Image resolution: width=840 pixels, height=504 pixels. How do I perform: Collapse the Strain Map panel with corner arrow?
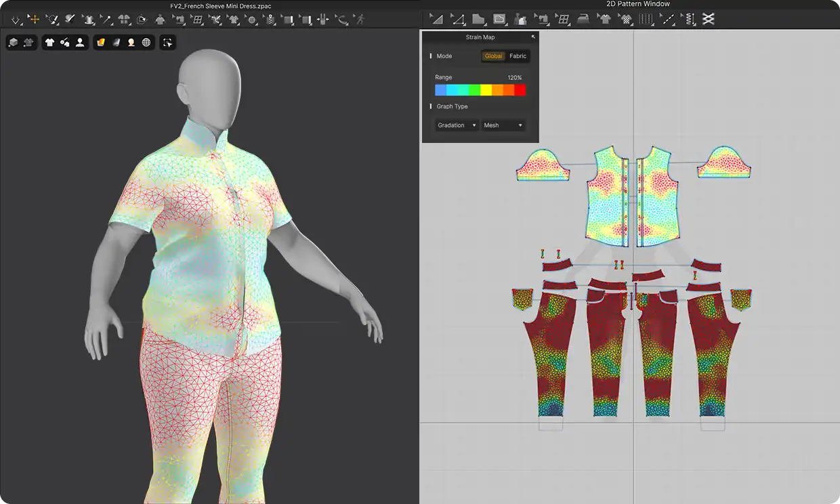[x=532, y=37]
